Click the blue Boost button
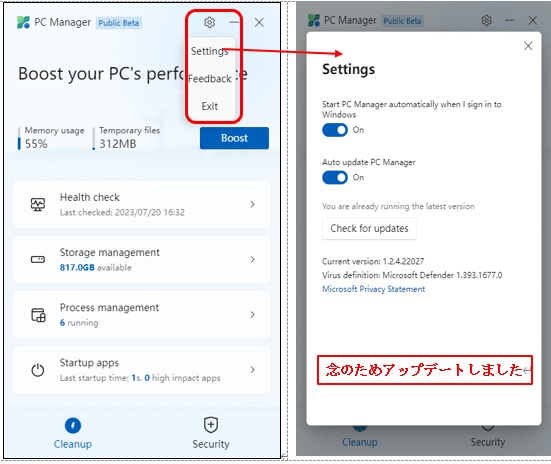This screenshot has width=551, height=464. (234, 138)
